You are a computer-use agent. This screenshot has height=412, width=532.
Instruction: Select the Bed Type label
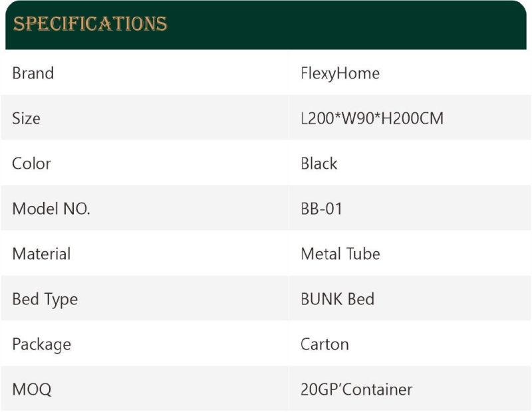45,300
